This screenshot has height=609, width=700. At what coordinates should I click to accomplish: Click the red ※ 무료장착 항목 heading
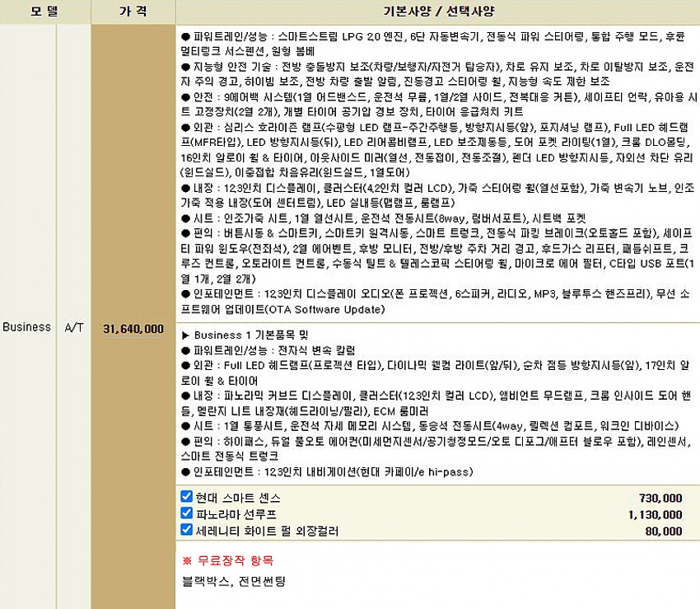pos(227,560)
